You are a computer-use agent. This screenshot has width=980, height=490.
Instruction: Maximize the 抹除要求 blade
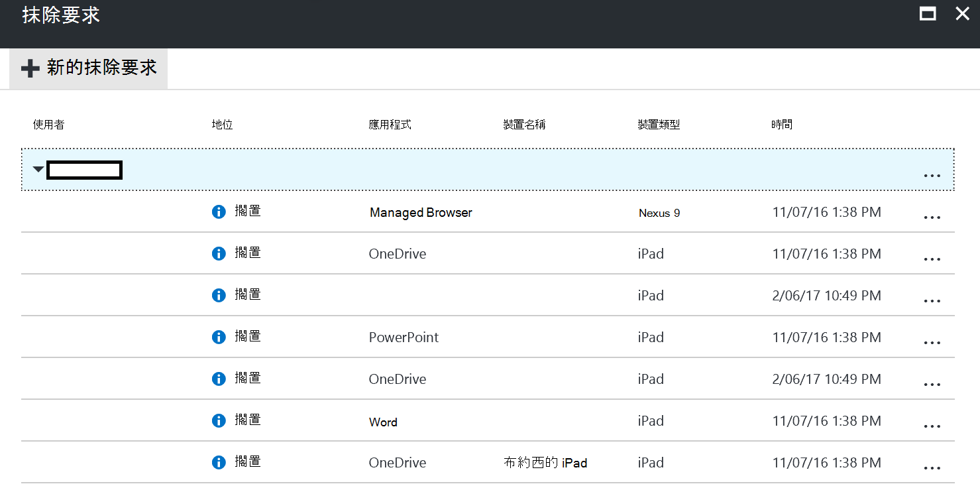928,14
